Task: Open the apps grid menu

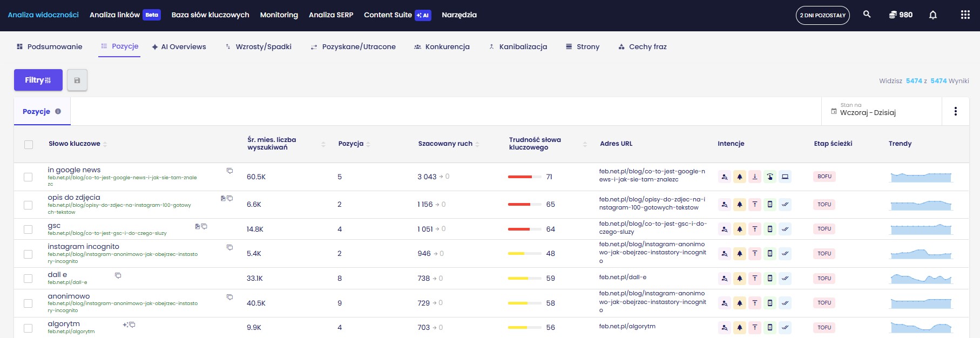Action: point(965,15)
